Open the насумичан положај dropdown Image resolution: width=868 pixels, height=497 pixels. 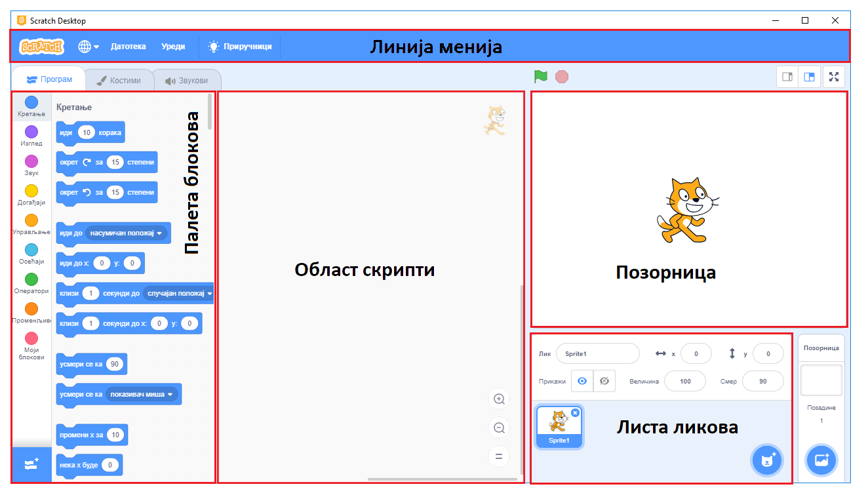tap(125, 233)
